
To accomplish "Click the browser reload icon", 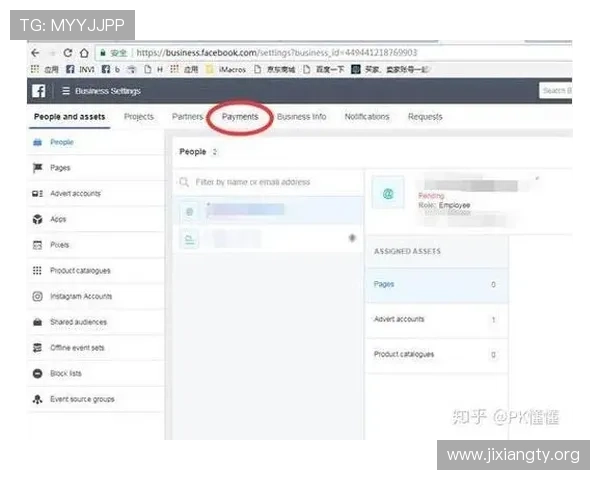I will [68, 52].
